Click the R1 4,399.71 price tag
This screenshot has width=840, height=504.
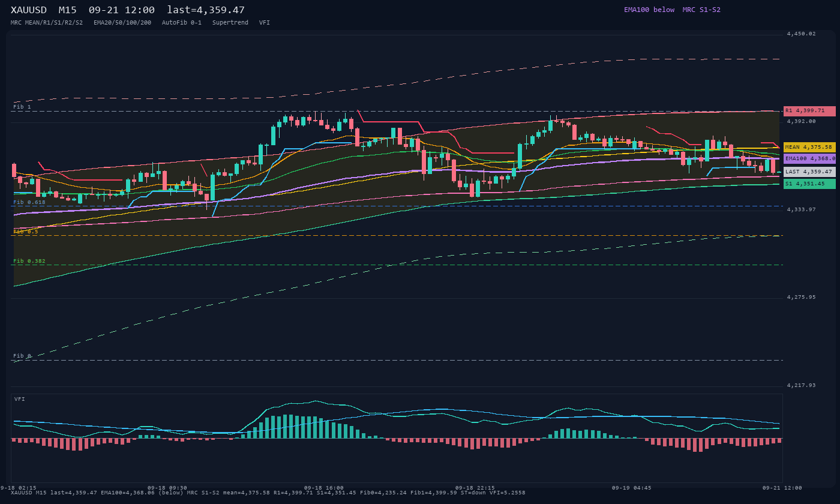click(x=809, y=111)
